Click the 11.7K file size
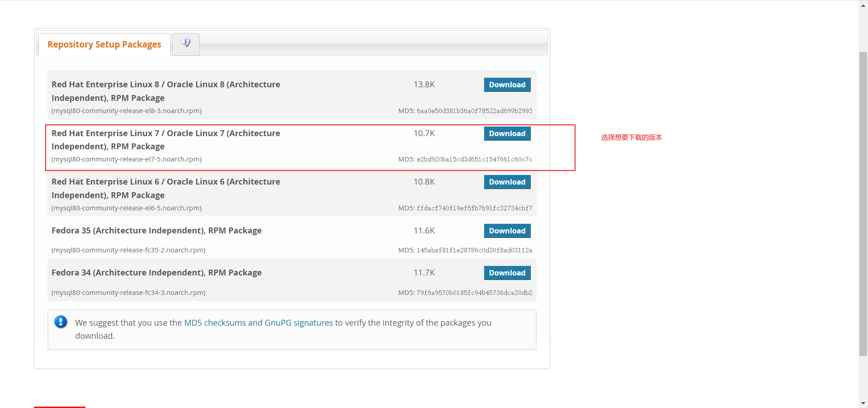The height and width of the screenshot is (408, 868). (424, 273)
